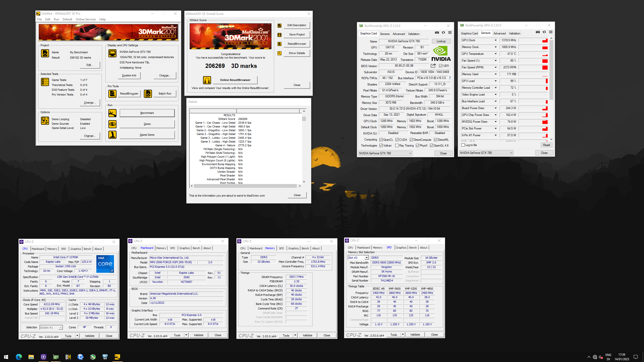Switch to Bench tab in CPU-Z Mainboard window
The height and width of the screenshot is (362, 644).
(x=196, y=248)
